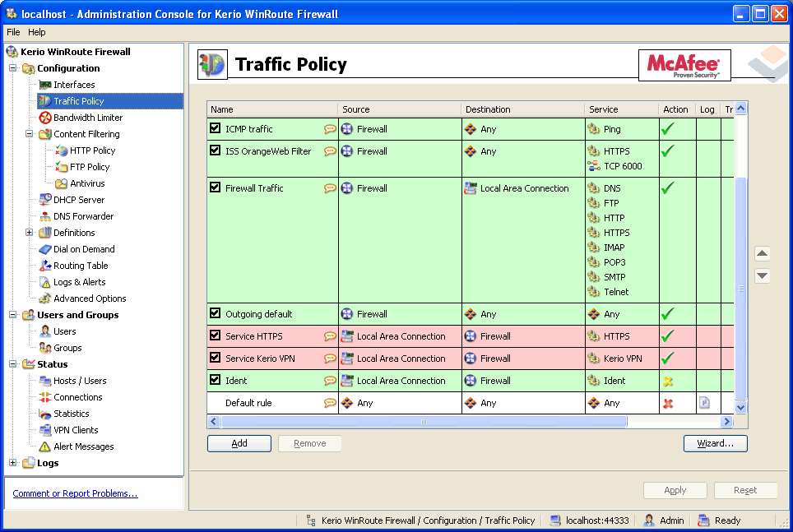The height and width of the screenshot is (532, 793).
Task: Click the red X action of Default rule
Action: tap(668, 403)
